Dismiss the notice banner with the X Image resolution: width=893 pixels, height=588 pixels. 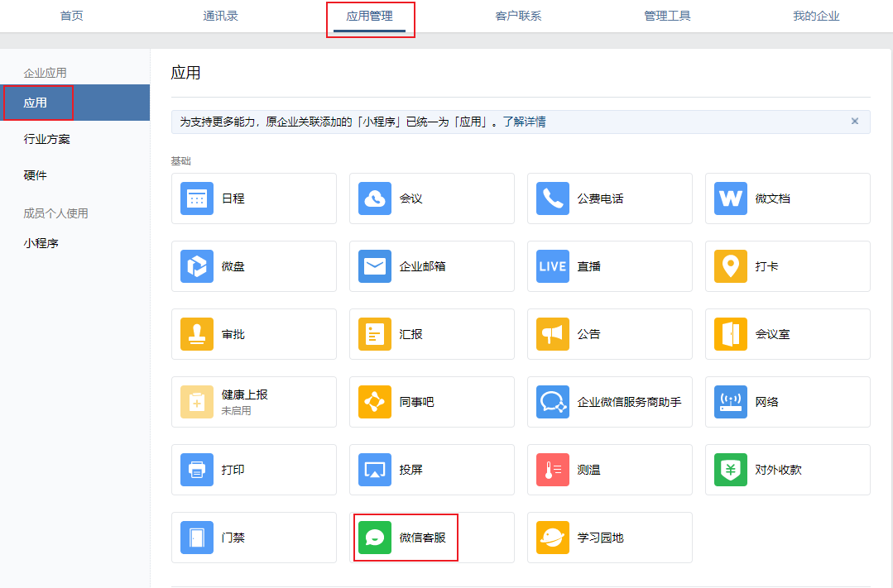(854, 122)
